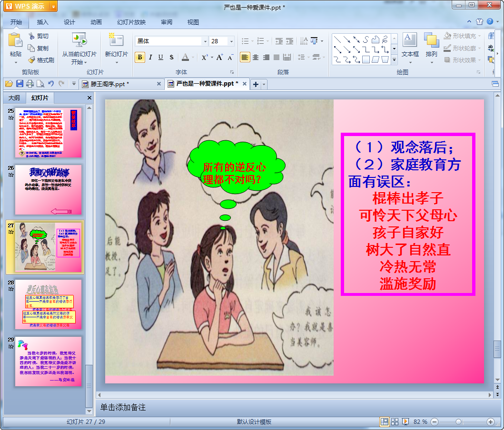Switch to slide sorter view icon
The height and width of the screenshot is (430, 504).
coord(395,421)
